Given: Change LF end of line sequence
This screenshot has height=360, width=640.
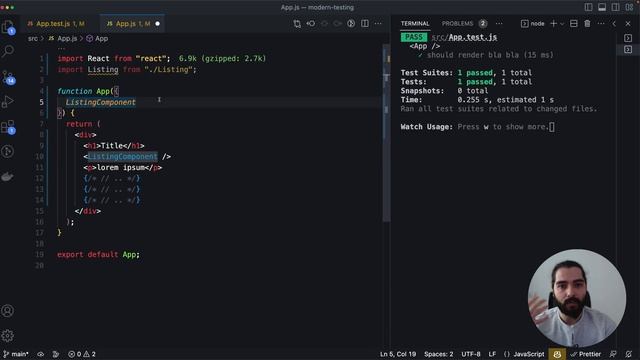Looking at the screenshot, I should coord(492,354).
